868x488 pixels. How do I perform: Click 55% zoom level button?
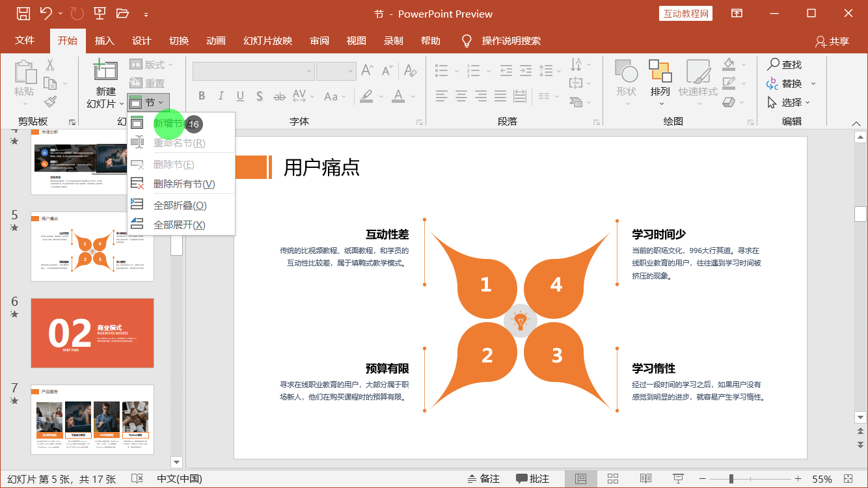[x=822, y=479]
